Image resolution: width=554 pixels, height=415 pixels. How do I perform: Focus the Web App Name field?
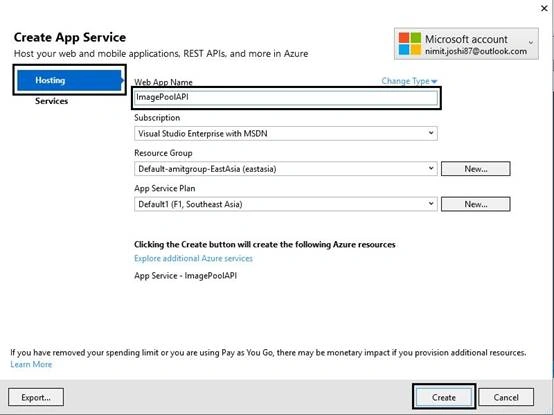click(286, 97)
